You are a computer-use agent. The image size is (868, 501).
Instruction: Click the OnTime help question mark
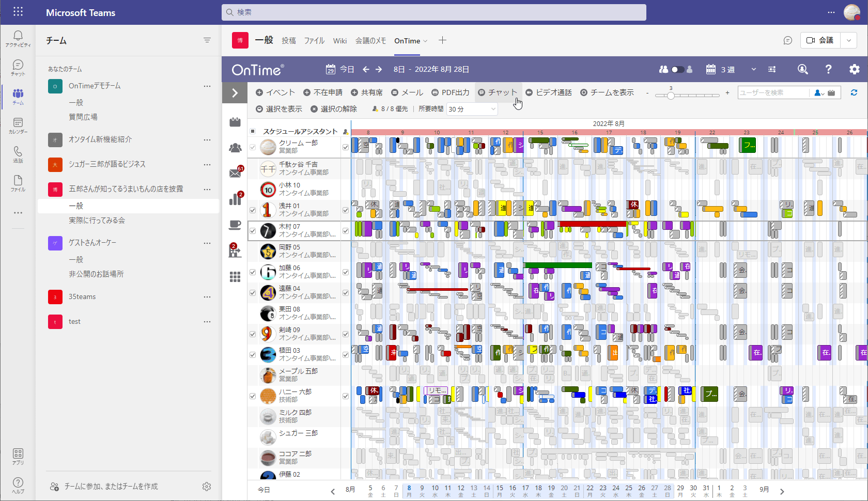828,69
